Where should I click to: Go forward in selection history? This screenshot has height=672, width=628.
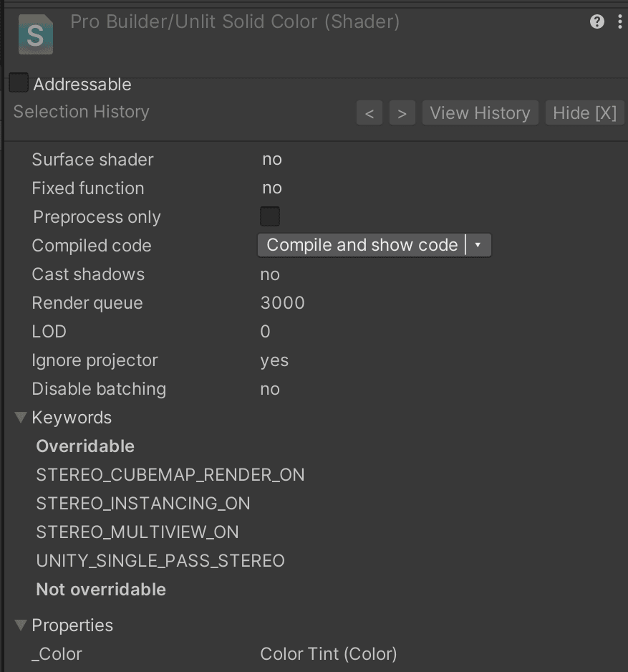[402, 113]
